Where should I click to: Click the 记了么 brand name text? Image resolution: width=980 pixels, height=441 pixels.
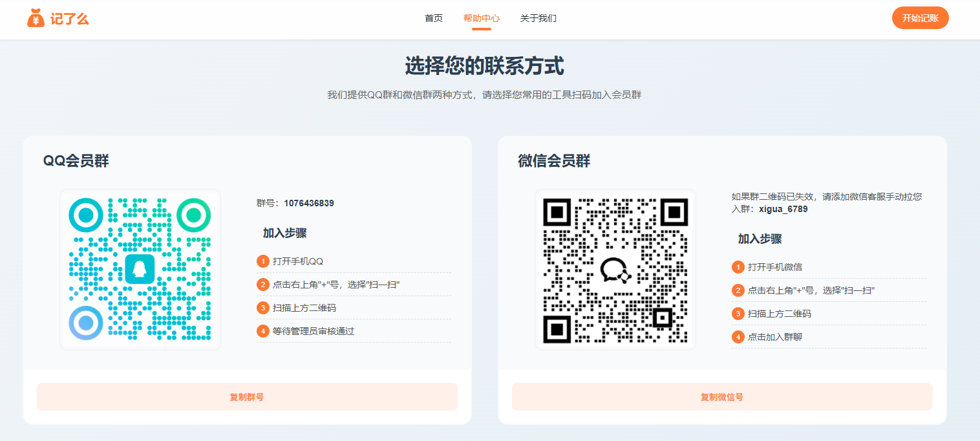[x=69, y=19]
